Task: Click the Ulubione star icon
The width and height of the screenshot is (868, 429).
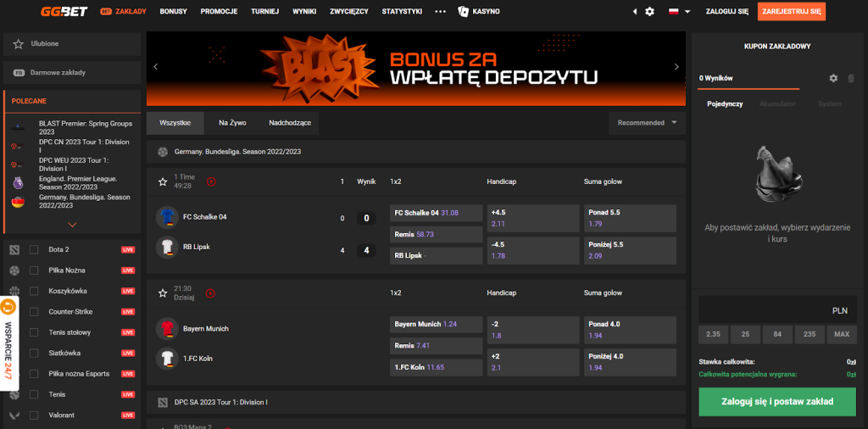Action: [19, 44]
